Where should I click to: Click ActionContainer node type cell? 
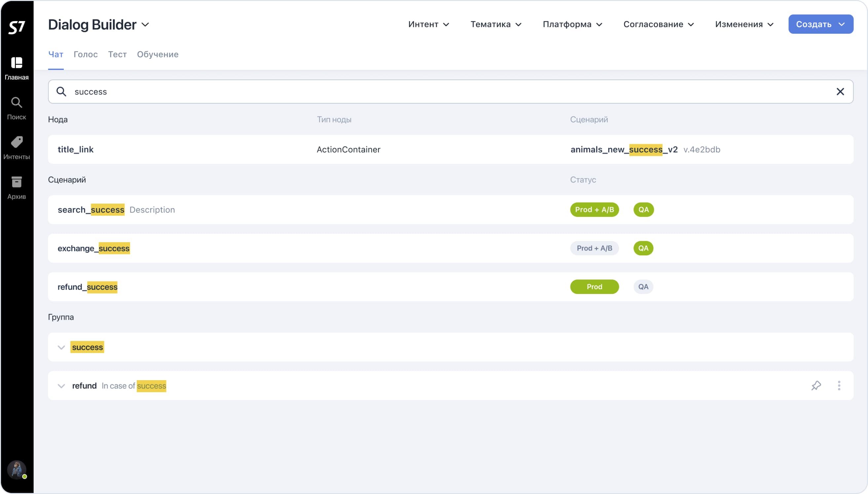click(348, 149)
